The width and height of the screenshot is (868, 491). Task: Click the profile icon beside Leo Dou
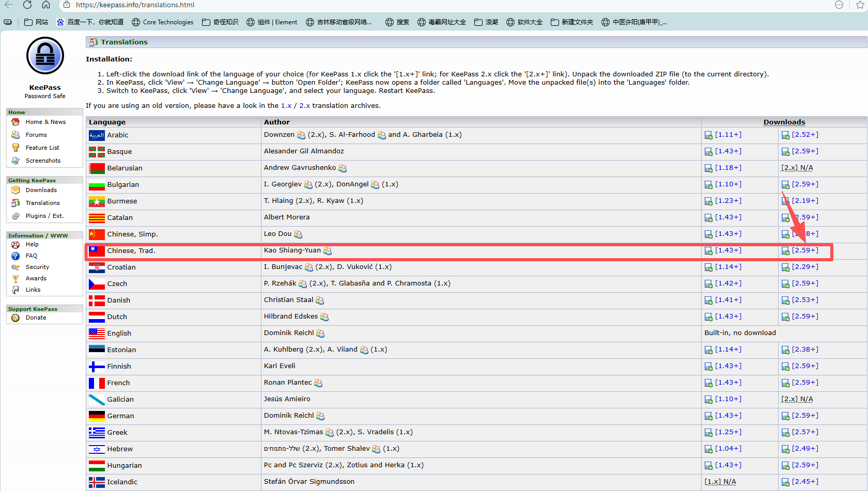tap(298, 234)
